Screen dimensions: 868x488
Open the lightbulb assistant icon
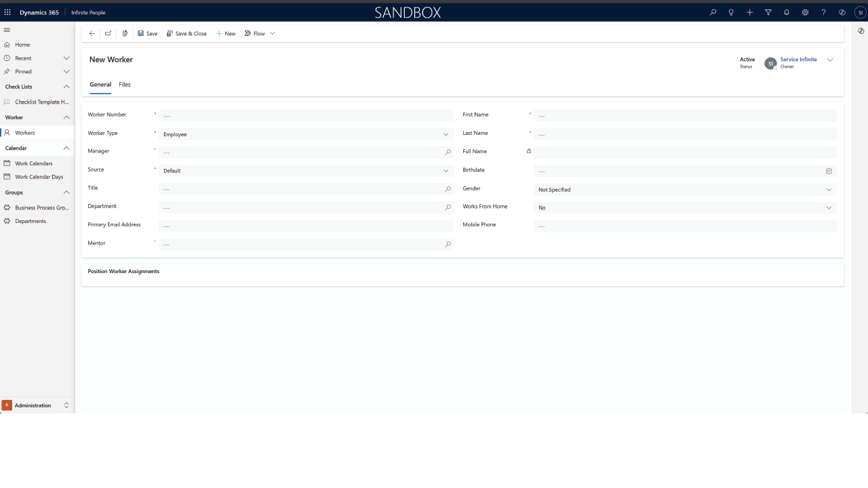click(x=731, y=12)
